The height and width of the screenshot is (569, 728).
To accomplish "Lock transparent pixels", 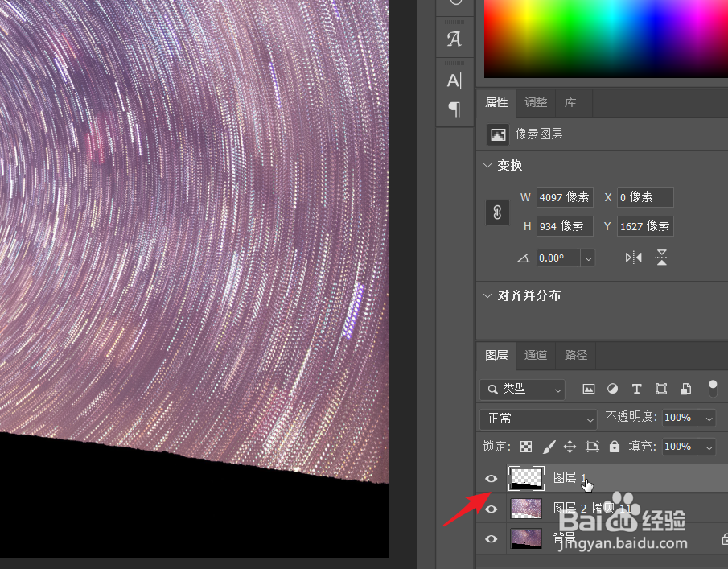I will [x=525, y=447].
